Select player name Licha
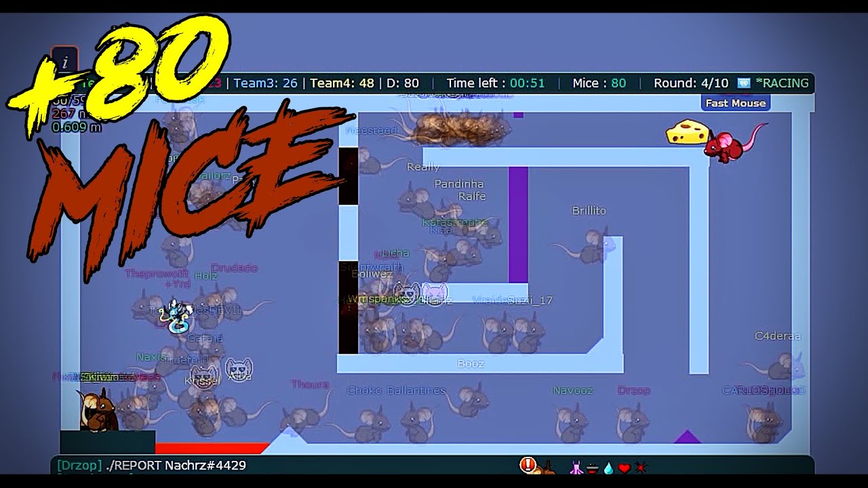 pos(395,253)
